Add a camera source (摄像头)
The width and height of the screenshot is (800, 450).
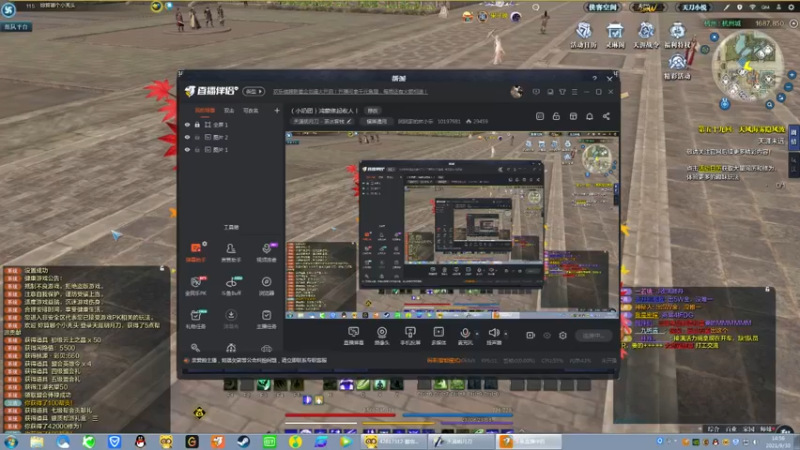(x=382, y=336)
